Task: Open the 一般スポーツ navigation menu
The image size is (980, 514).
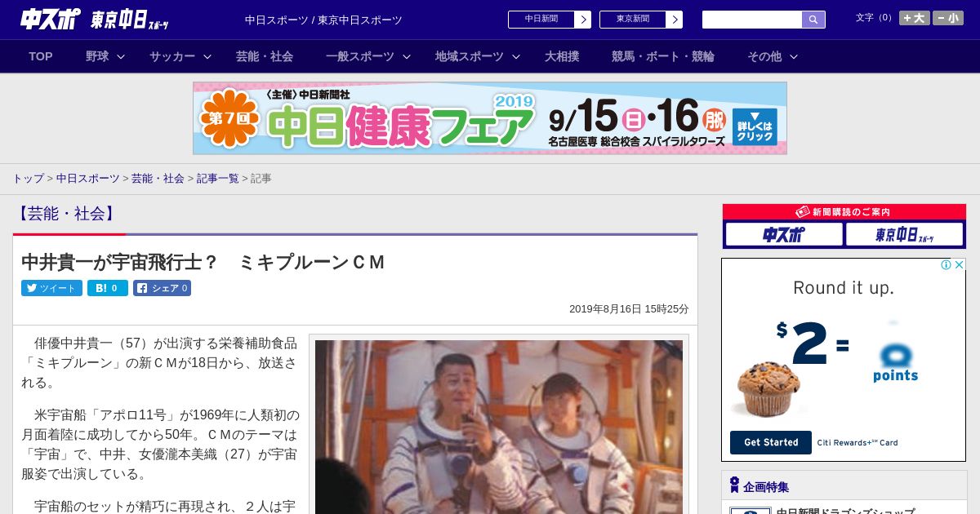Action: pyautogui.click(x=360, y=56)
